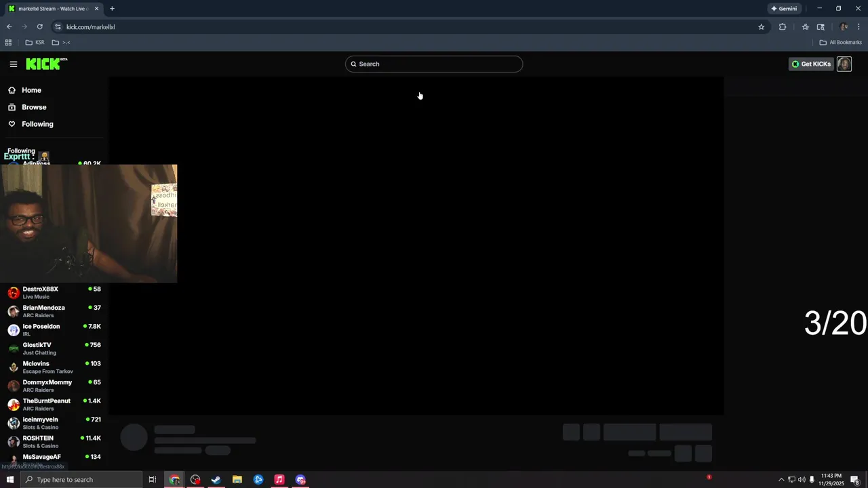Open Chrome from the taskbar
Viewport: 868px width, 488px height.
pyautogui.click(x=175, y=480)
